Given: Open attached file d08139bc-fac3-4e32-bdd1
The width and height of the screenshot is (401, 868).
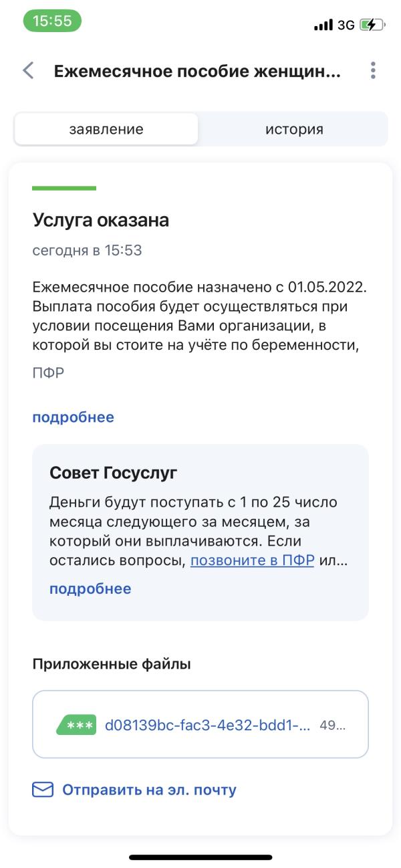Looking at the screenshot, I should pos(208,725).
